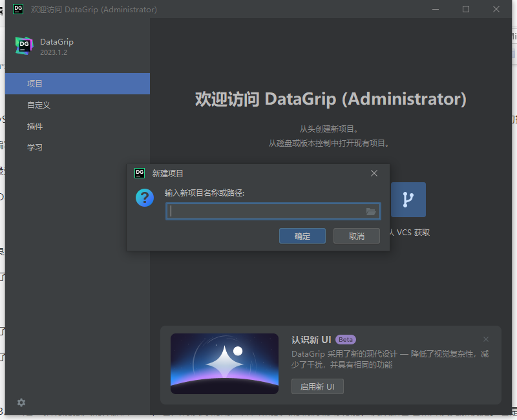Viewport: 517px width, 420px height.
Task: Select the 项目 tab in sidebar
Action: tap(78, 84)
